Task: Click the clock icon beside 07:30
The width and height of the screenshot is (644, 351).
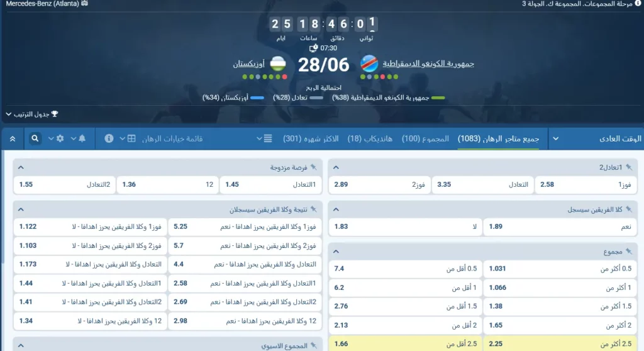Action: [x=313, y=48]
